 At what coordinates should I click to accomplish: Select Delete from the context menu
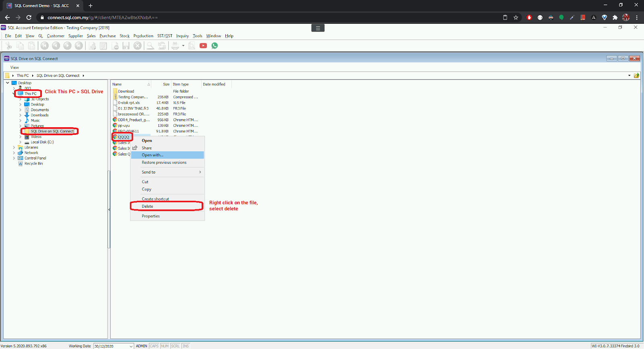point(147,207)
